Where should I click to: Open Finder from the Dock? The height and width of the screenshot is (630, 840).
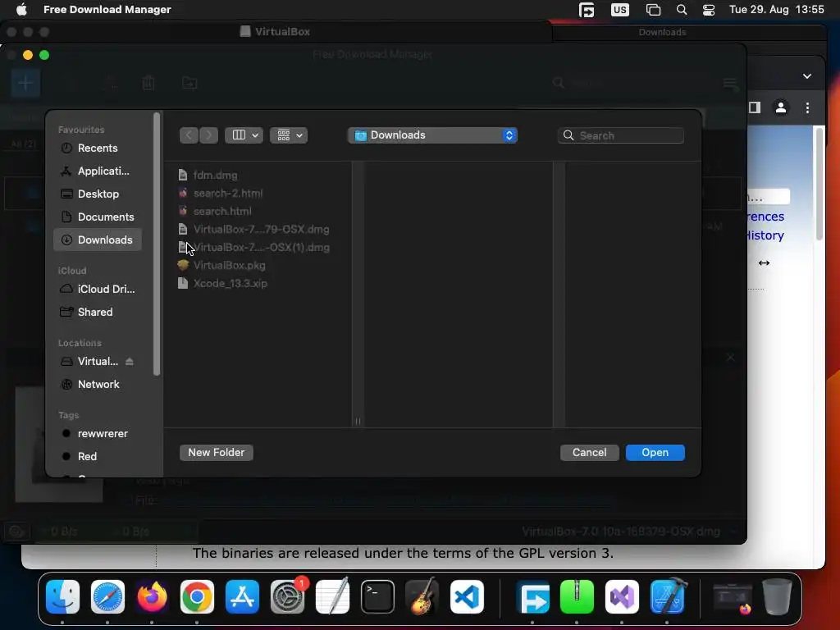point(62,597)
